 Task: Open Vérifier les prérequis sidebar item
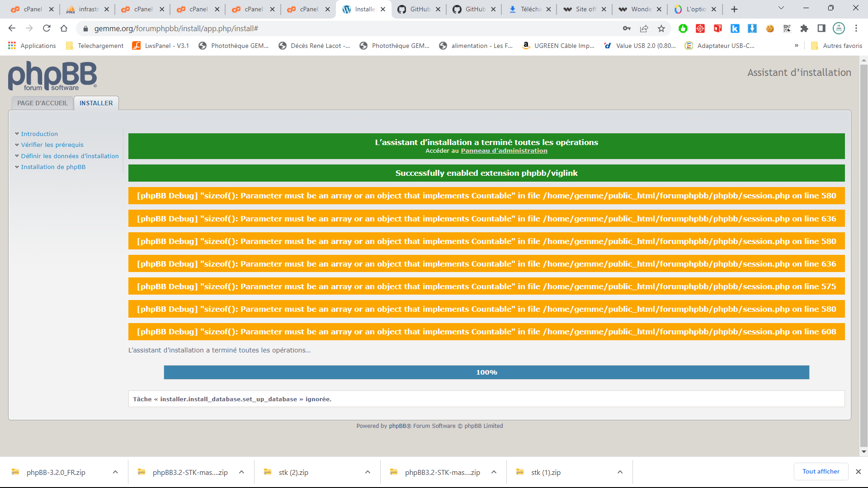click(52, 145)
